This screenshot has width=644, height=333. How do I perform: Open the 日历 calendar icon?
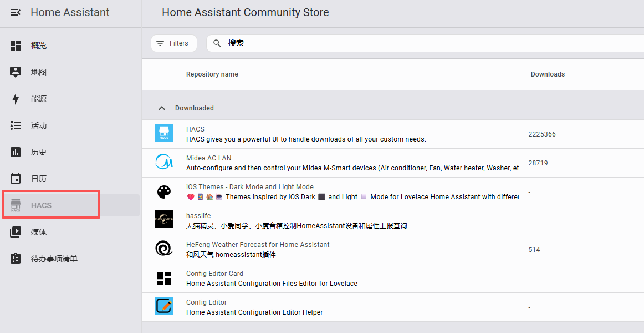click(x=15, y=178)
